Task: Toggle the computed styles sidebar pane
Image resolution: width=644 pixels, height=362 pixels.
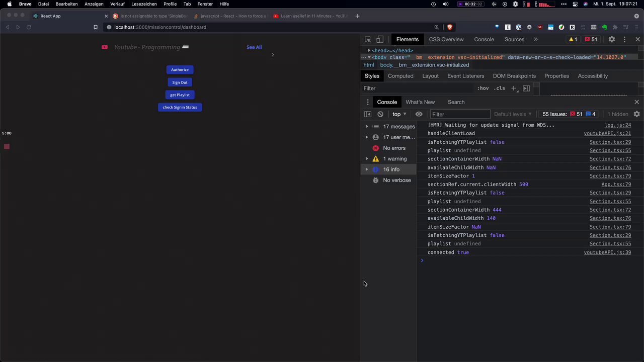Action: [526, 88]
